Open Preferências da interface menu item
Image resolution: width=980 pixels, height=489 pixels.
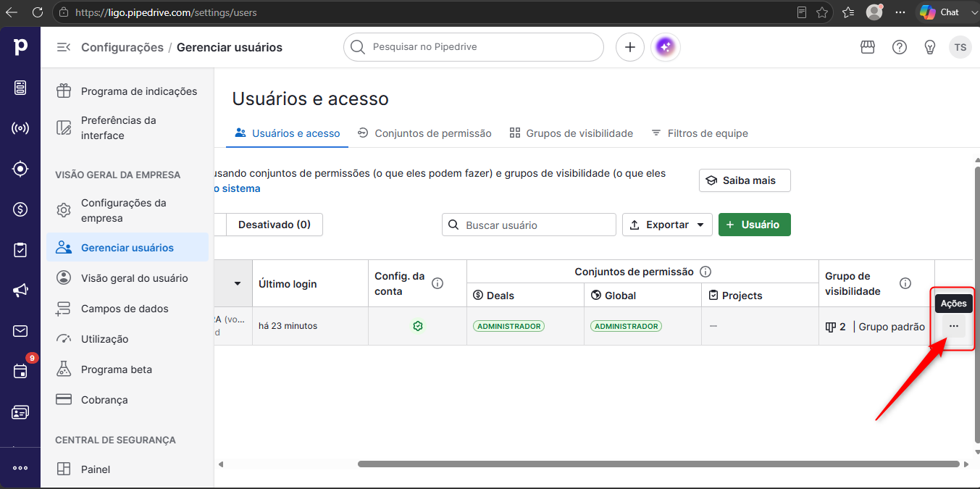tap(127, 128)
